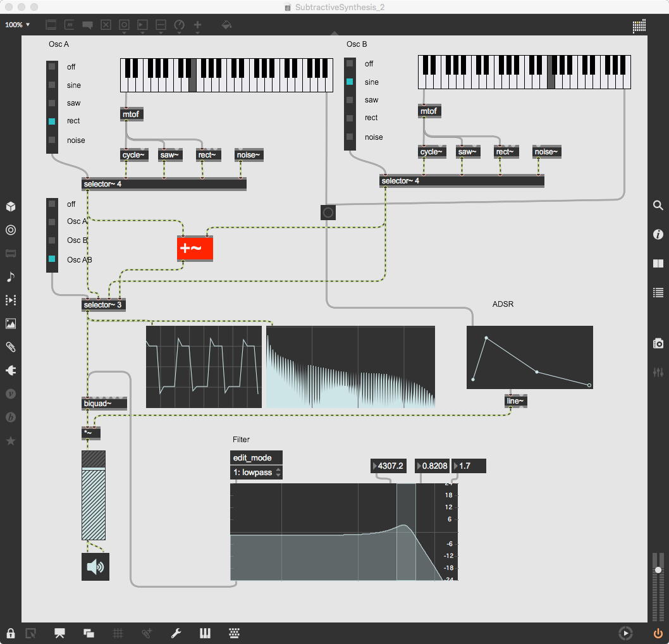Open the images browser icon in left sidebar

point(11,323)
